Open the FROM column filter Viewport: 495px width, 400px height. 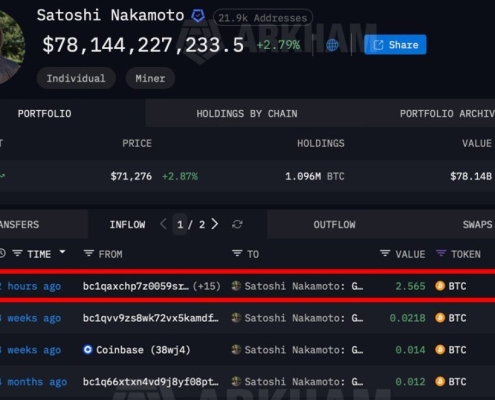tap(89, 254)
